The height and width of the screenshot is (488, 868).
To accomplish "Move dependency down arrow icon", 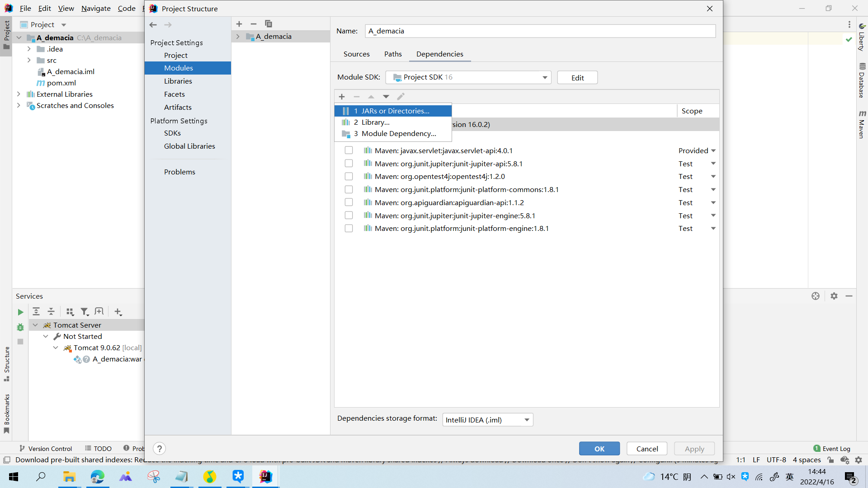I will coord(386,97).
